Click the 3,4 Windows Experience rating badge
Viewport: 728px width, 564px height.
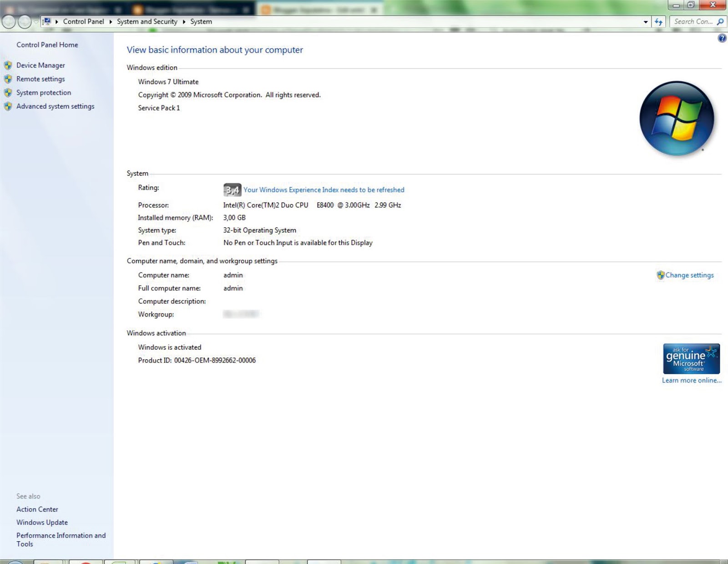(232, 190)
